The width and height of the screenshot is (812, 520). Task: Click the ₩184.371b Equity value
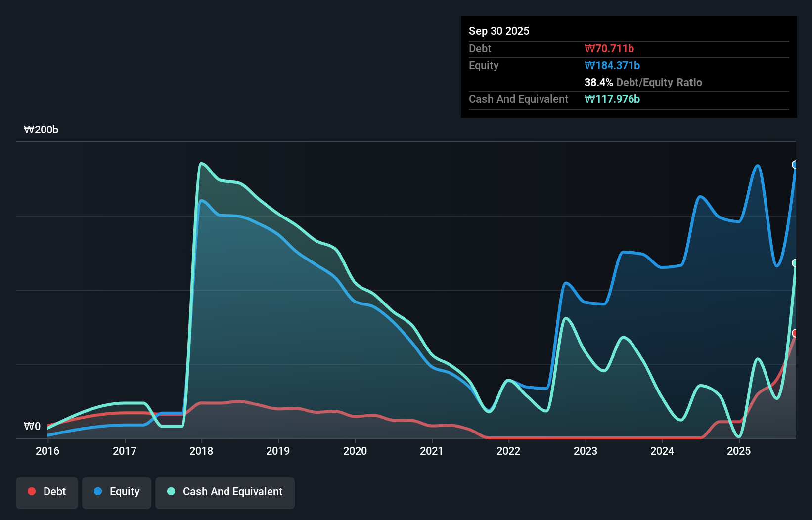coord(612,65)
